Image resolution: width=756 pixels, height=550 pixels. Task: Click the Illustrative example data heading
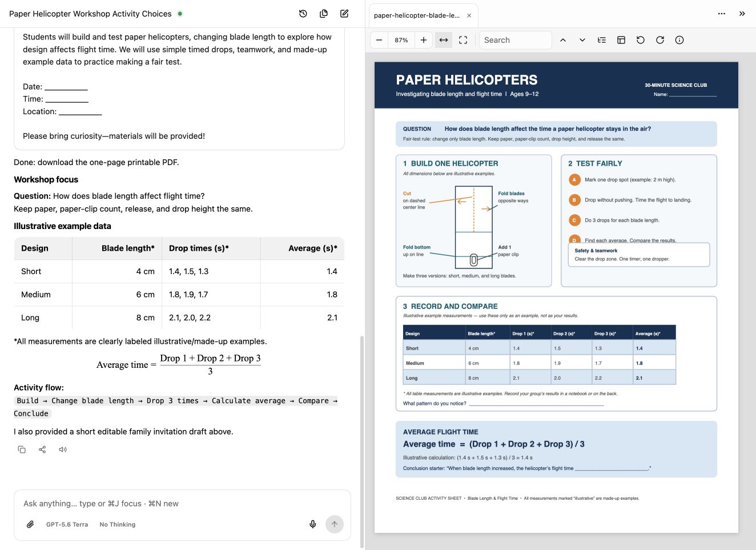pos(62,226)
